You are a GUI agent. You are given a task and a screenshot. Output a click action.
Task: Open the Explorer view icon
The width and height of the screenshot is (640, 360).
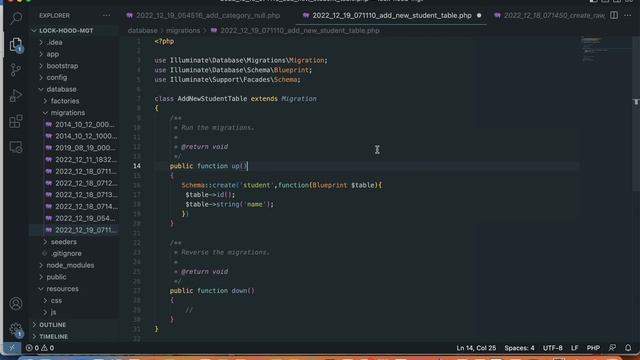(x=16, y=44)
